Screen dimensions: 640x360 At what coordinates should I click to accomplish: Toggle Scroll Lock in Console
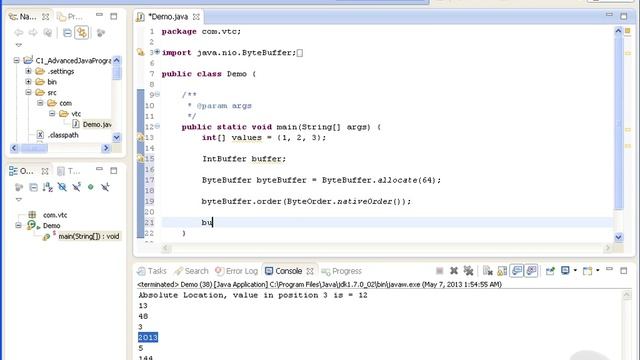(502, 271)
